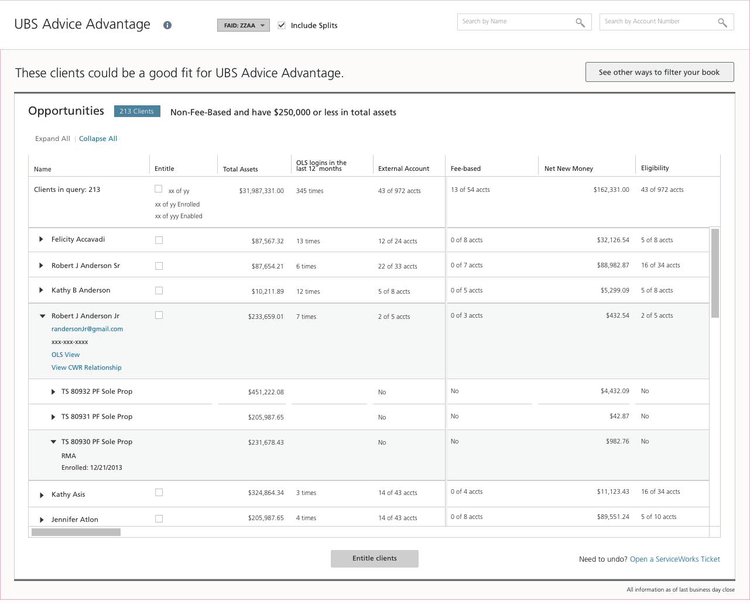Collapse TS 80930 PF Sole Prop account
Viewport: 750px width, 605px height.
pyautogui.click(x=54, y=442)
